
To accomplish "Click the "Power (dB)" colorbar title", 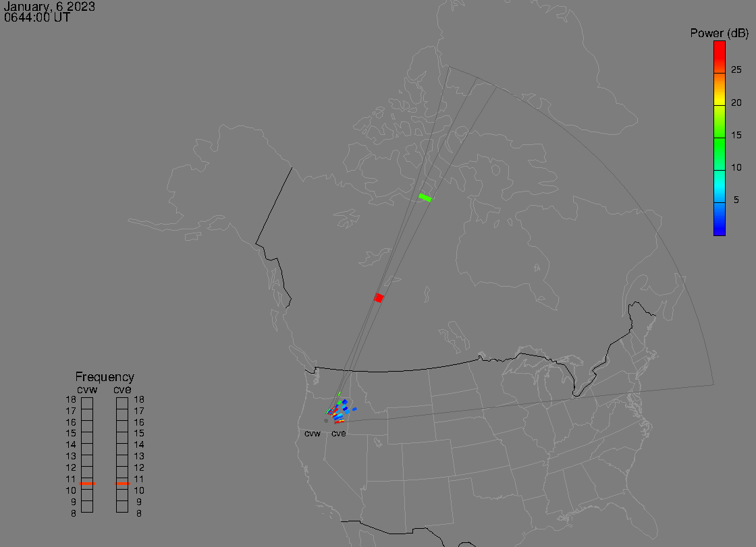I will pyautogui.click(x=719, y=33).
